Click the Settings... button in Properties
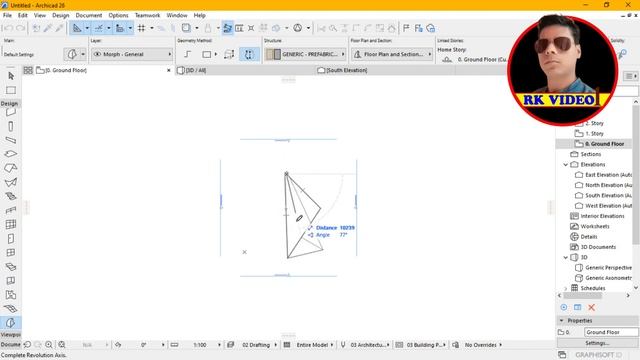Image resolution: width=640 pixels, height=360 pixels. pos(598,343)
